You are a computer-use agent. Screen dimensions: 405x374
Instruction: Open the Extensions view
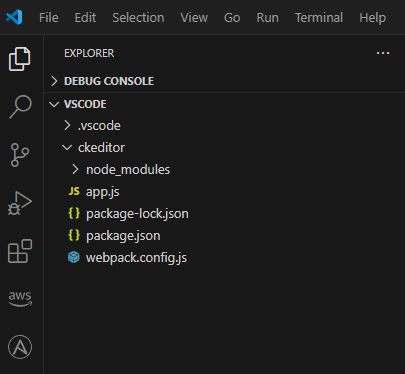click(x=20, y=251)
